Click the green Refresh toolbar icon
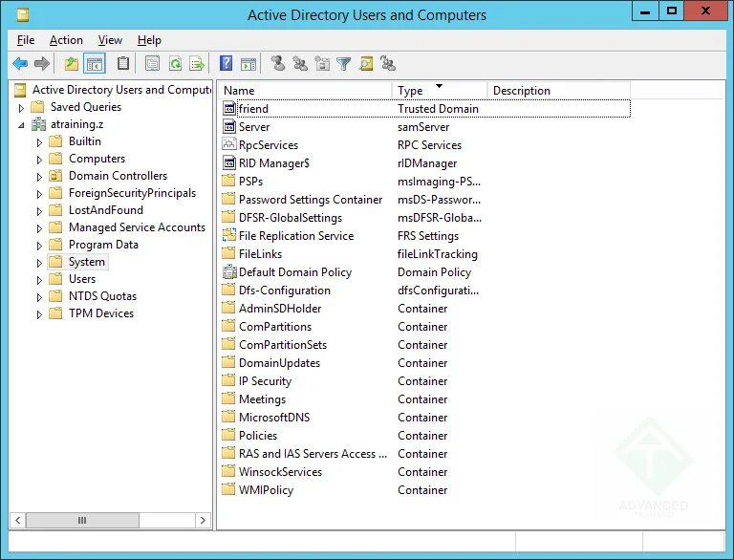734x560 pixels. [176, 63]
